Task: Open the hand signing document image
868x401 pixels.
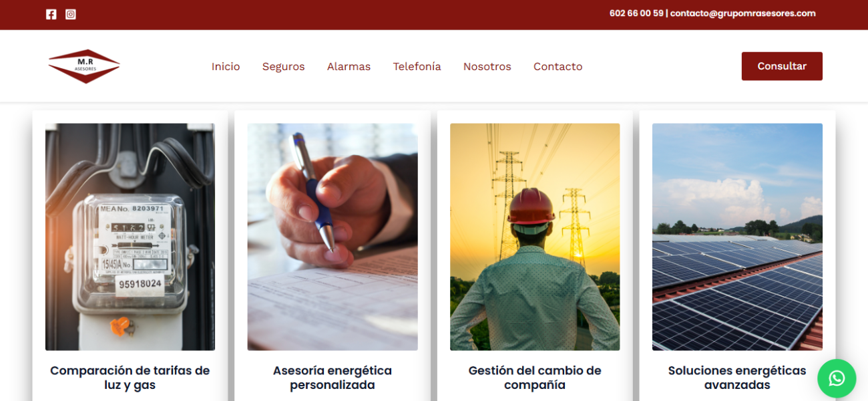Action: (x=333, y=237)
